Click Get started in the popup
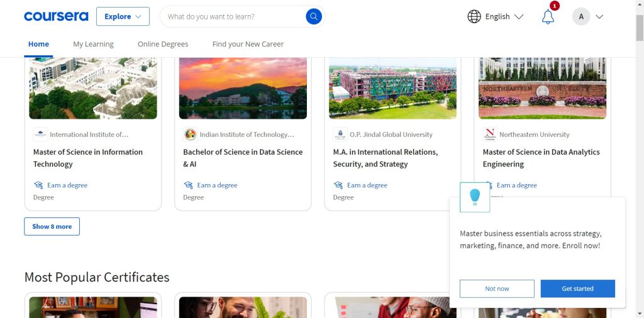 (577, 288)
